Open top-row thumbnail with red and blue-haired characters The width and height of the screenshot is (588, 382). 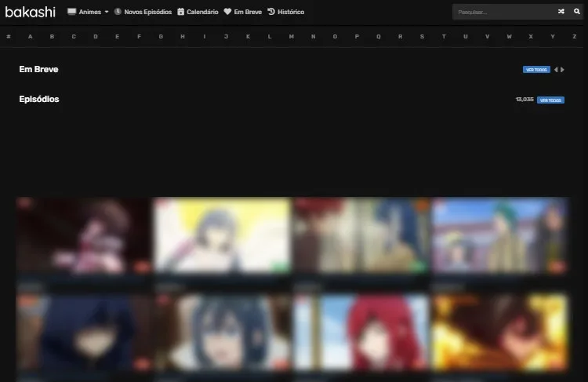[x=361, y=235]
